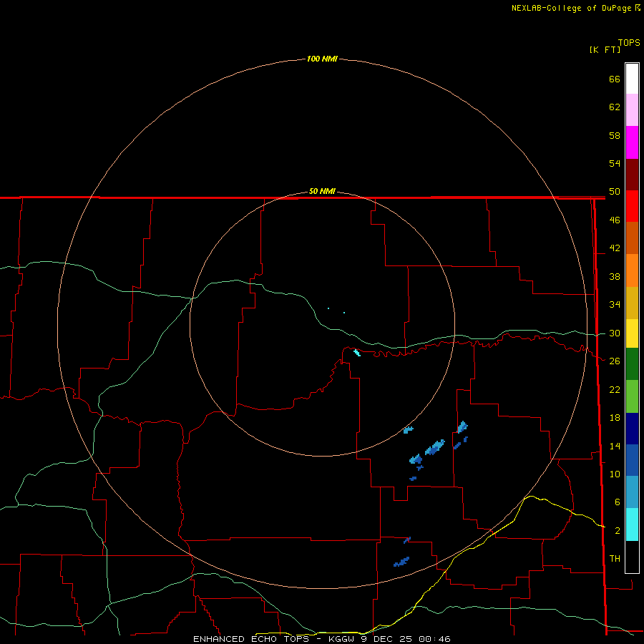Click the "54" legend value
The width and height of the screenshot is (644, 644).
pos(615,163)
